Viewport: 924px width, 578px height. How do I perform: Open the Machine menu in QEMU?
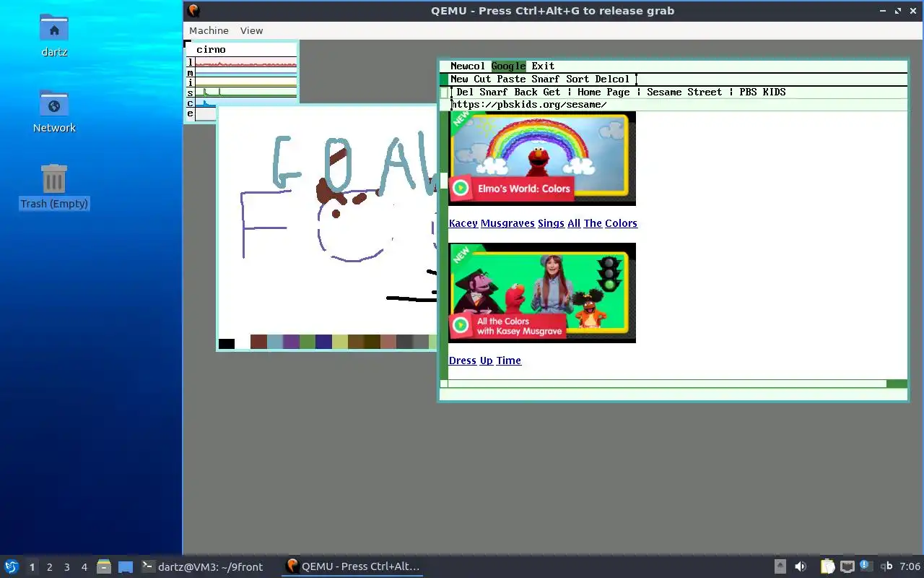pyautogui.click(x=209, y=30)
